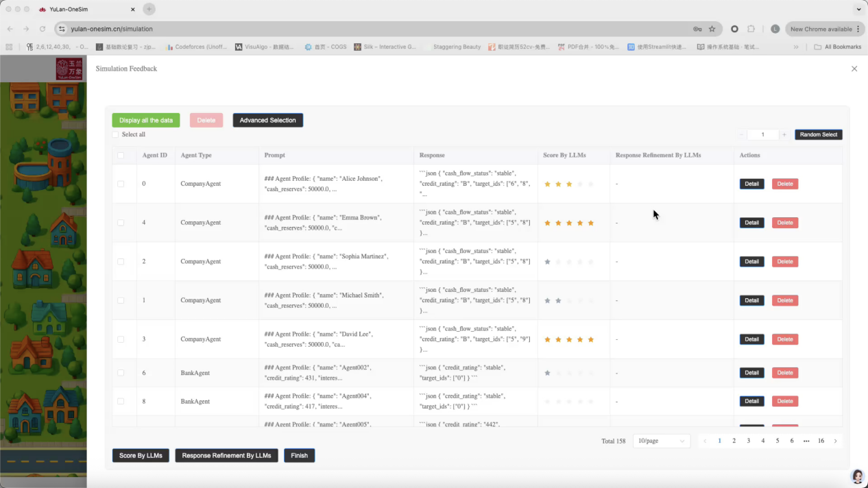Close the Simulation Feedback panel
868x488 pixels.
[x=854, y=69]
